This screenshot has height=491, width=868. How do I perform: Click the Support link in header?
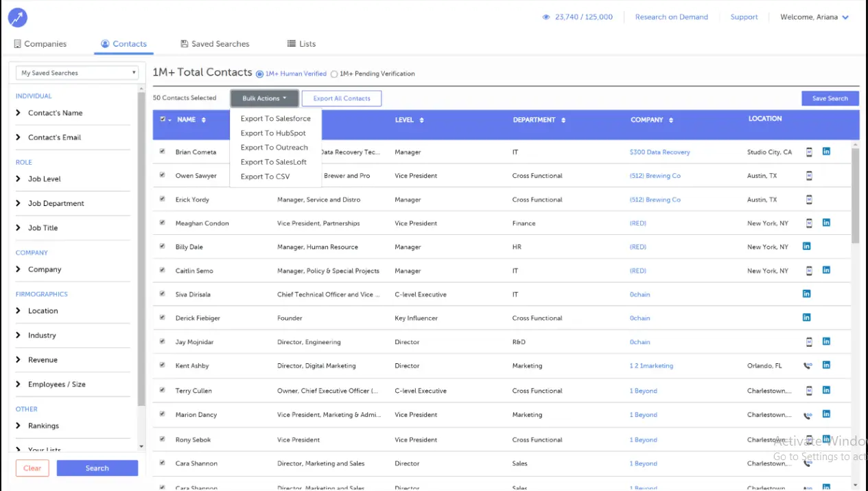[x=744, y=17]
